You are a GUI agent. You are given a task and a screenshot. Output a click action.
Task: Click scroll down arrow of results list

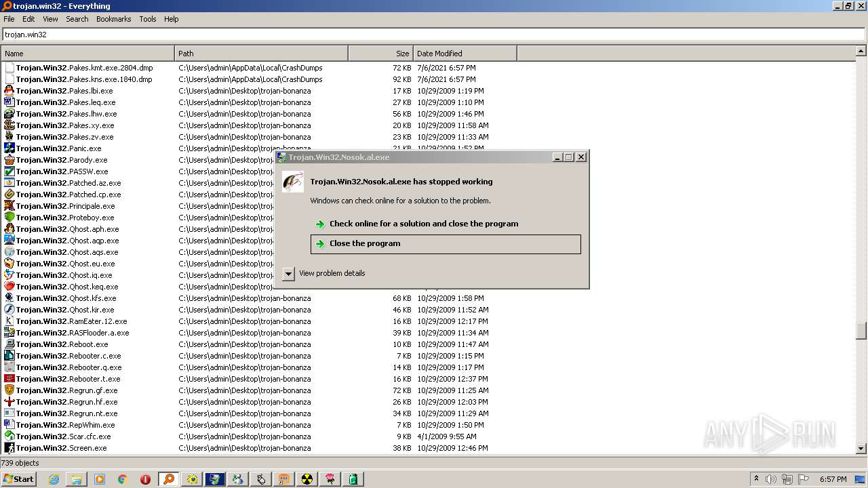(861, 448)
